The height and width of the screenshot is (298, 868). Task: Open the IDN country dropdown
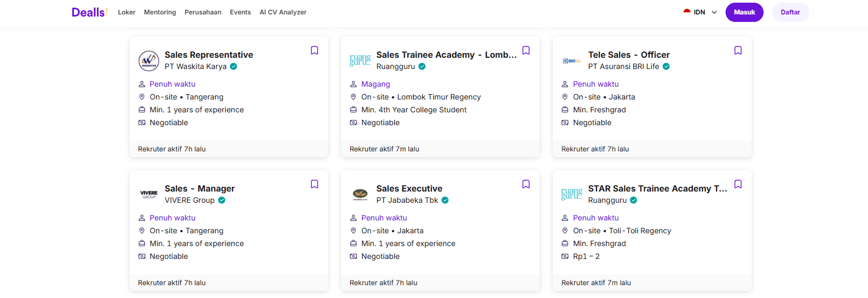pos(700,12)
